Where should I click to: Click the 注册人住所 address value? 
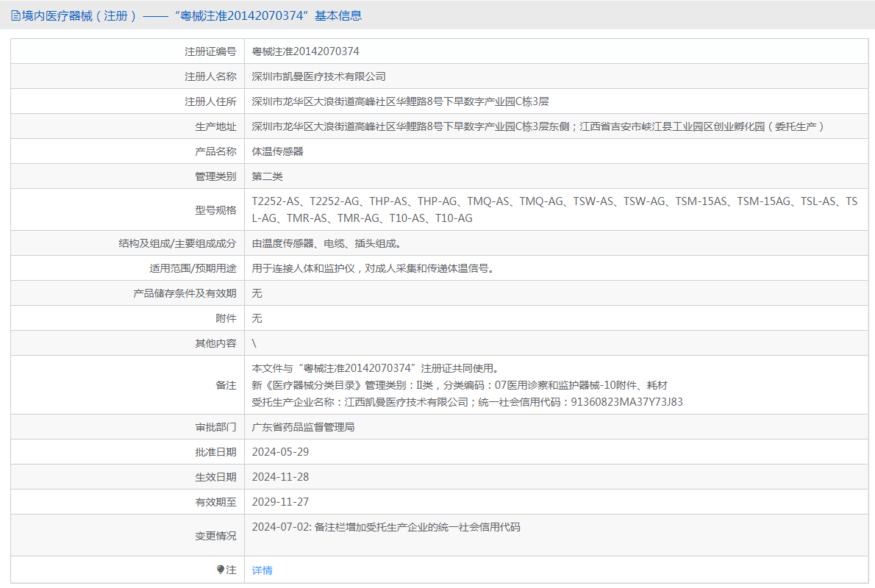[x=400, y=101]
